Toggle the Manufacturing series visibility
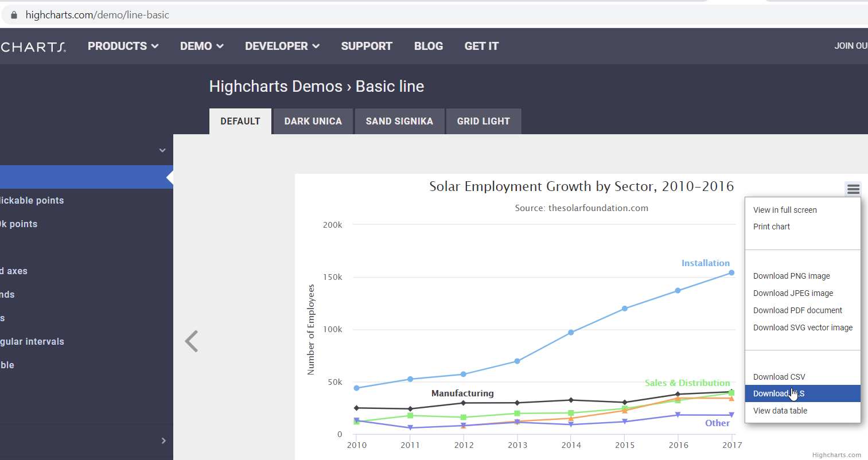868x460 pixels. [x=462, y=393]
